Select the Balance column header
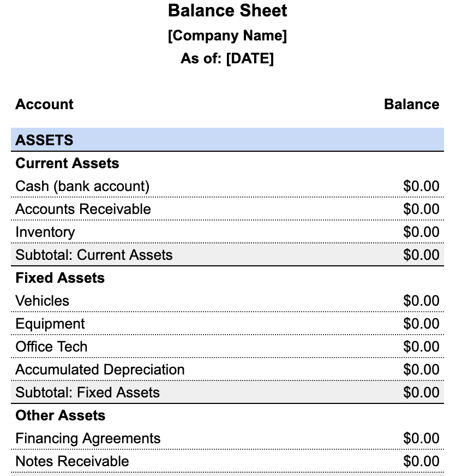 [x=411, y=104]
